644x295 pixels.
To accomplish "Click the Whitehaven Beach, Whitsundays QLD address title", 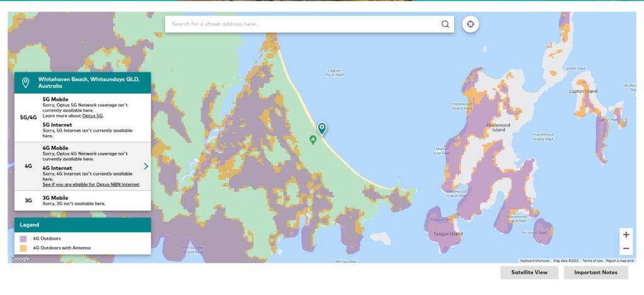I will pyautogui.click(x=89, y=82).
